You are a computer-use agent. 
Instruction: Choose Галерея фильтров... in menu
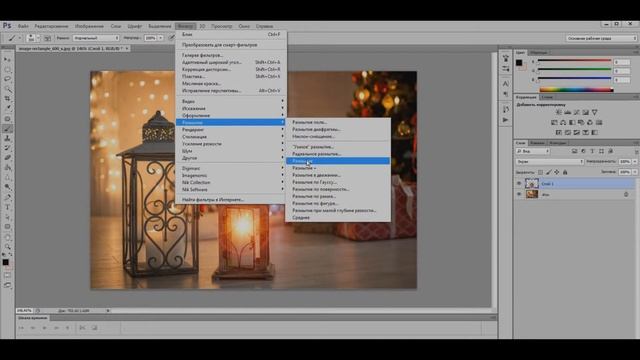(202, 55)
